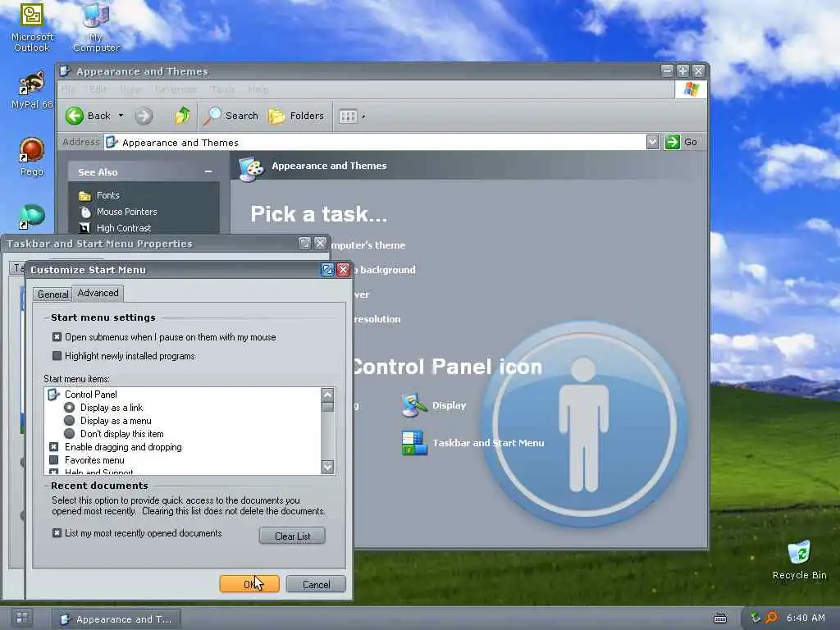Click the Up folder icon in toolbar
The image size is (840, 630).
(182, 115)
